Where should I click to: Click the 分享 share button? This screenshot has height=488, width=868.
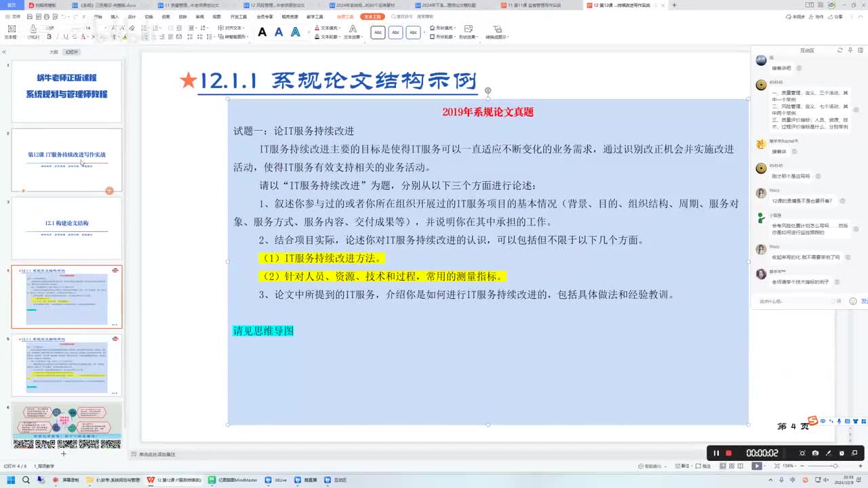point(836,16)
